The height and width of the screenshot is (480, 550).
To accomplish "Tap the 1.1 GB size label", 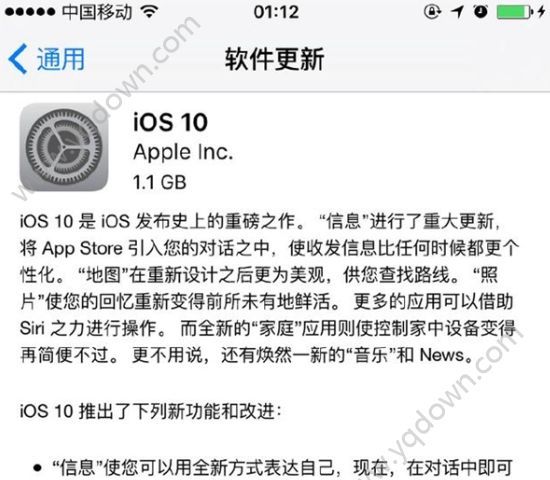I will click(x=160, y=182).
